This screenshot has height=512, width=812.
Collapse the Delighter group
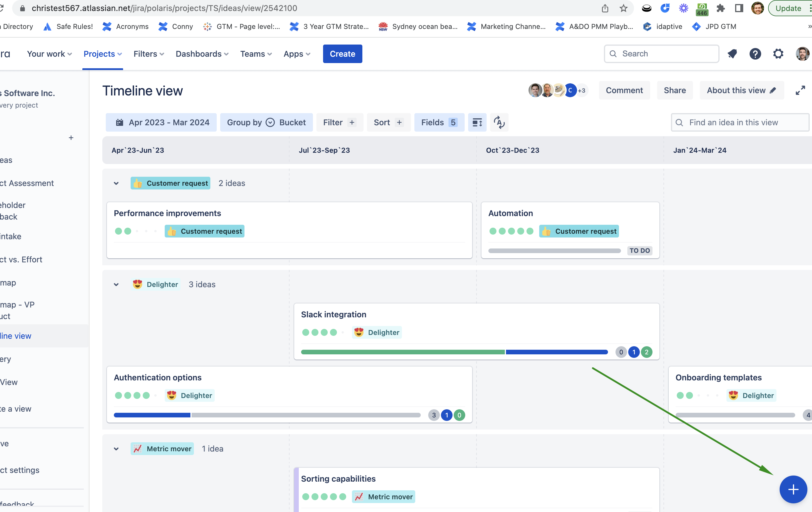click(x=116, y=285)
